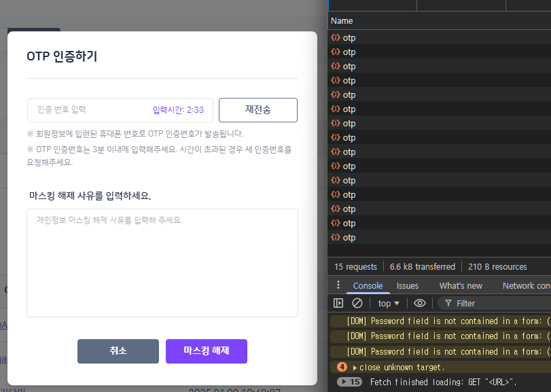Click the masking release reason textarea
Screen dimensions: 551x392
[x=162, y=262]
